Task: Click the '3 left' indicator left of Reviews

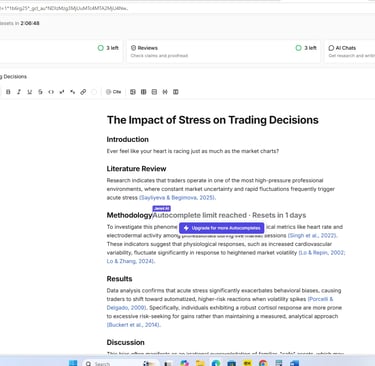Action: (108, 48)
